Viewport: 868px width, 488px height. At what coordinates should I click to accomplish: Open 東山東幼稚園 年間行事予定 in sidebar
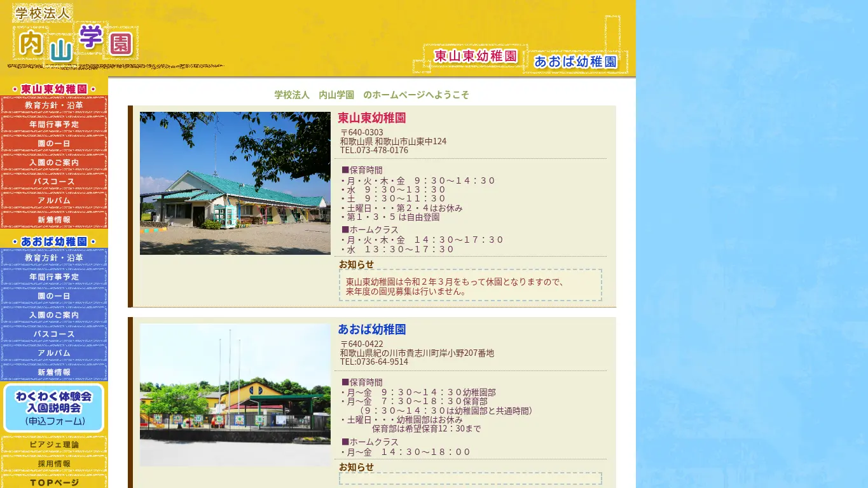[54, 125]
